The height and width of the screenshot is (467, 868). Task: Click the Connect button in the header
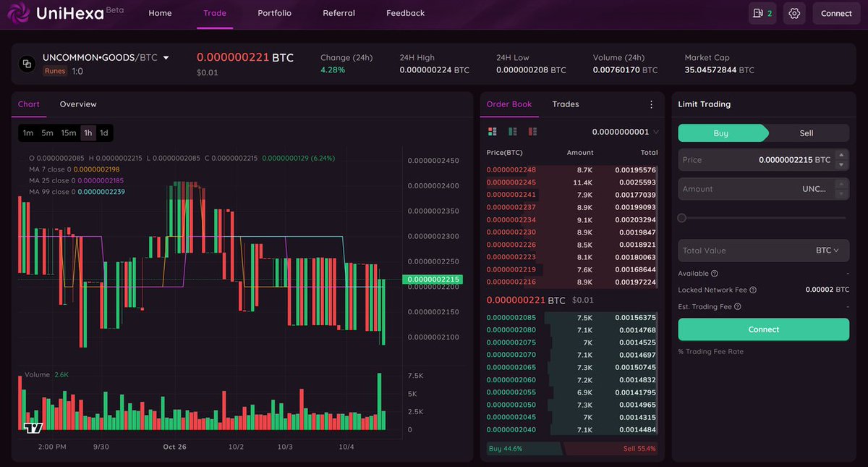837,13
